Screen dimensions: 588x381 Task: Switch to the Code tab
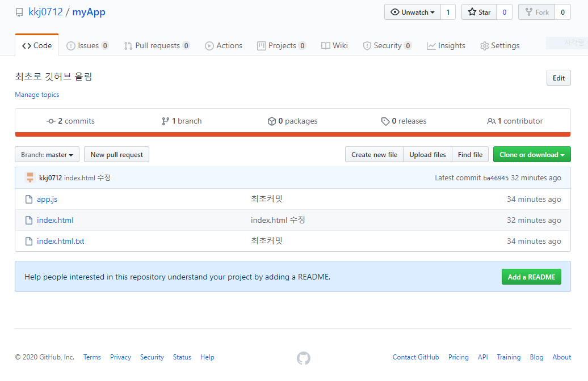[x=37, y=45]
